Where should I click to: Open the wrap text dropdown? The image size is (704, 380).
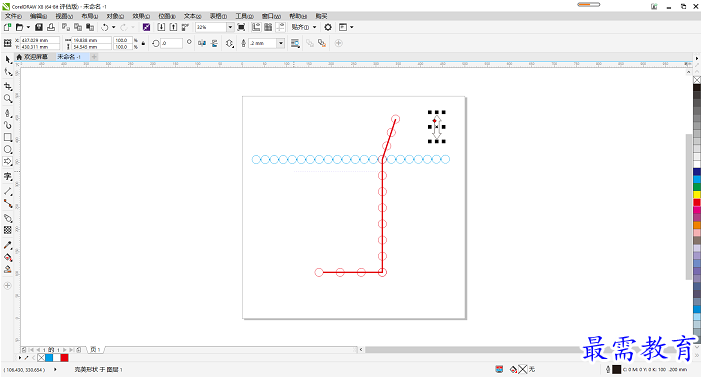[x=295, y=43]
